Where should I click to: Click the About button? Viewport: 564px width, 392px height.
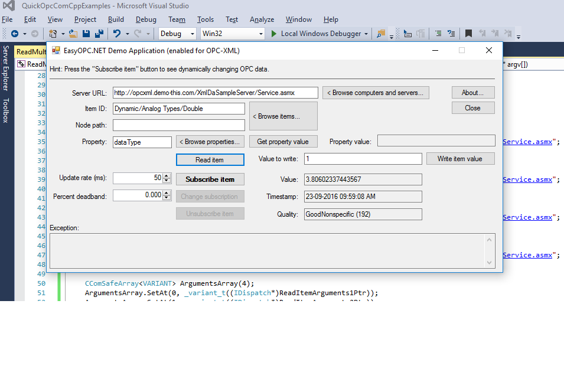click(473, 93)
